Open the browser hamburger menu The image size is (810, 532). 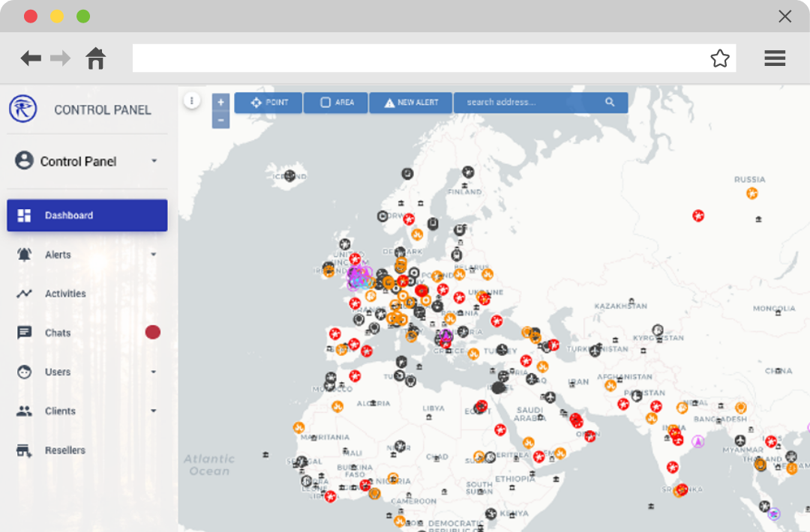tap(774, 58)
